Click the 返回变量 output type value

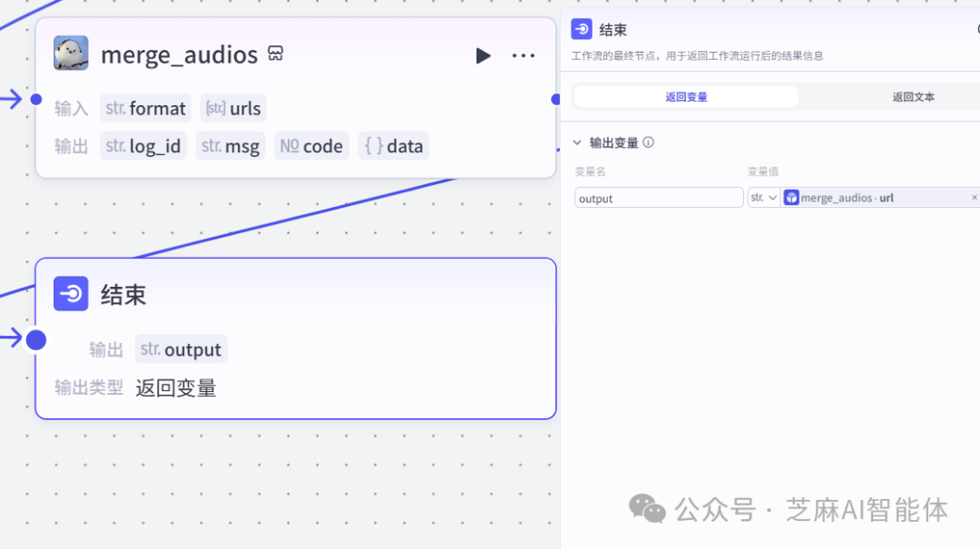tap(176, 387)
